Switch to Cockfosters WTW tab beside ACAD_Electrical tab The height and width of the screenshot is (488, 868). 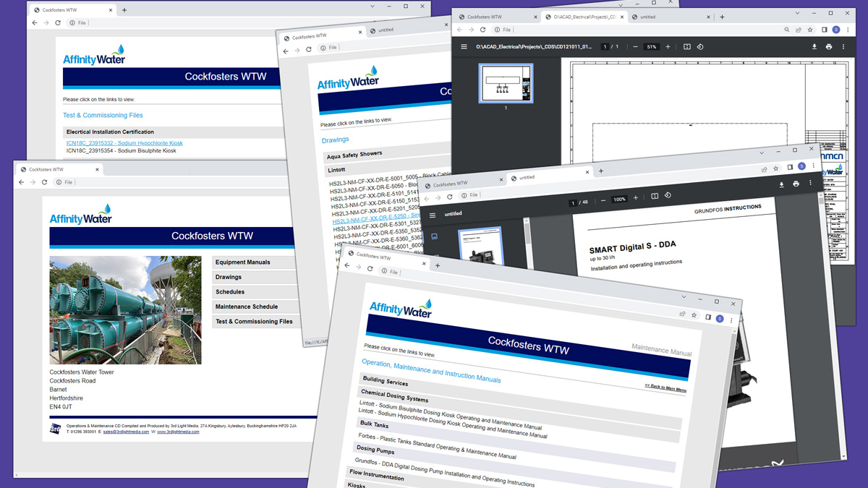coord(485,17)
